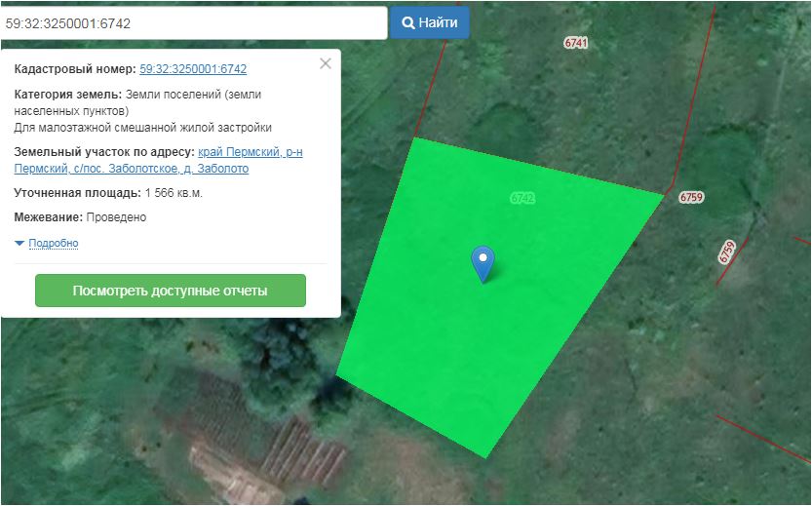Click the Категория земель description text
The width and height of the screenshot is (812, 506).
(x=137, y=102)
